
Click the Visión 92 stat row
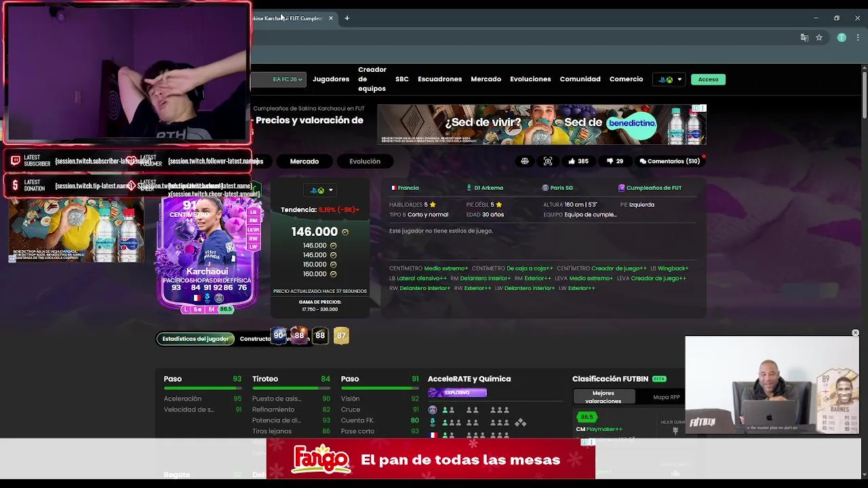[x=380, y=399]
